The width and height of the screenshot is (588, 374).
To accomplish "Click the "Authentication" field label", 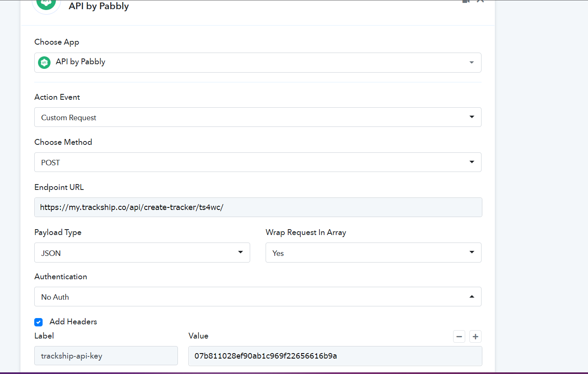I will [61, 276].
